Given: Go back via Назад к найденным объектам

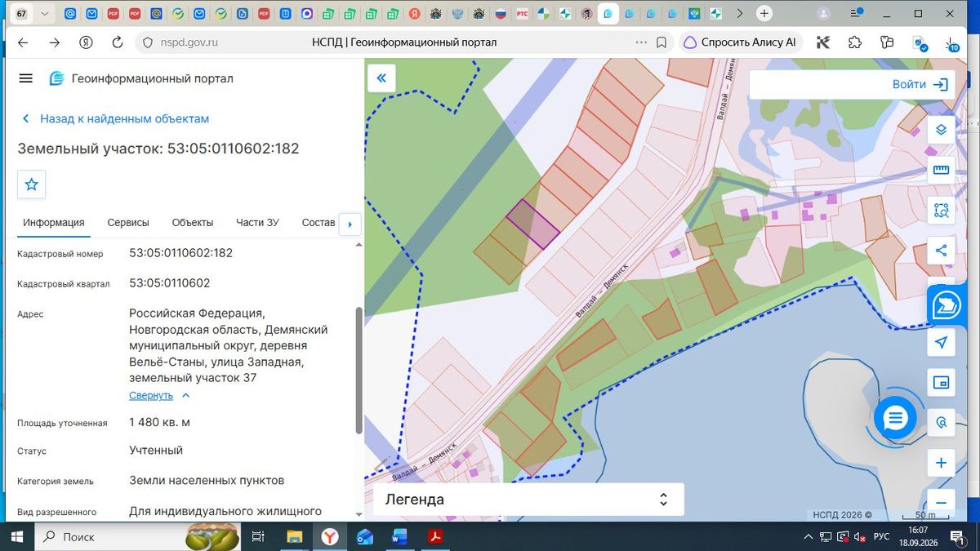Looking at the screenshot, I should coord(115,118).
